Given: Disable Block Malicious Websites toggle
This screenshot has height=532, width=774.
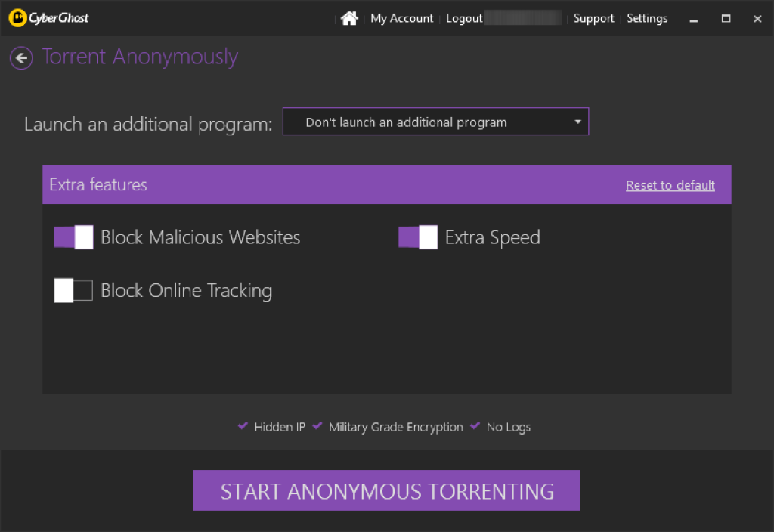Looking at the screenshot, I should click(x=73, y=237).
